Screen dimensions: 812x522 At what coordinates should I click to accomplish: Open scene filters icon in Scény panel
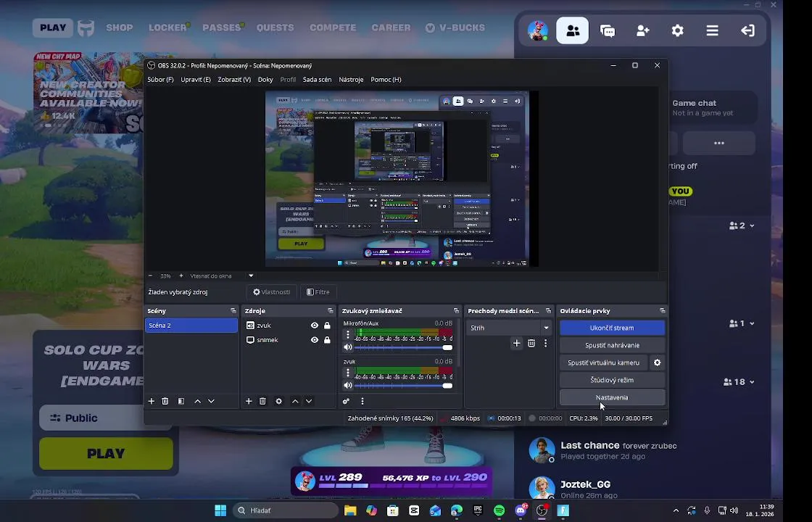tap(181, 402)
